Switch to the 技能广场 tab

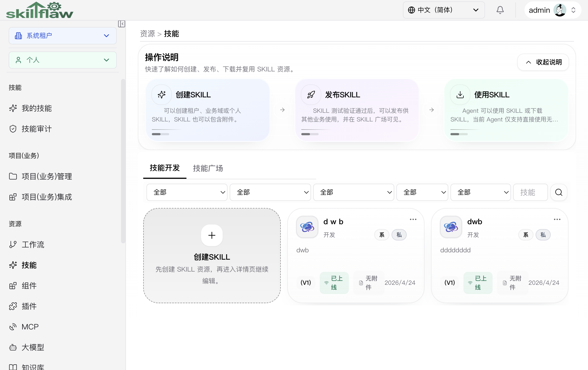208,168
